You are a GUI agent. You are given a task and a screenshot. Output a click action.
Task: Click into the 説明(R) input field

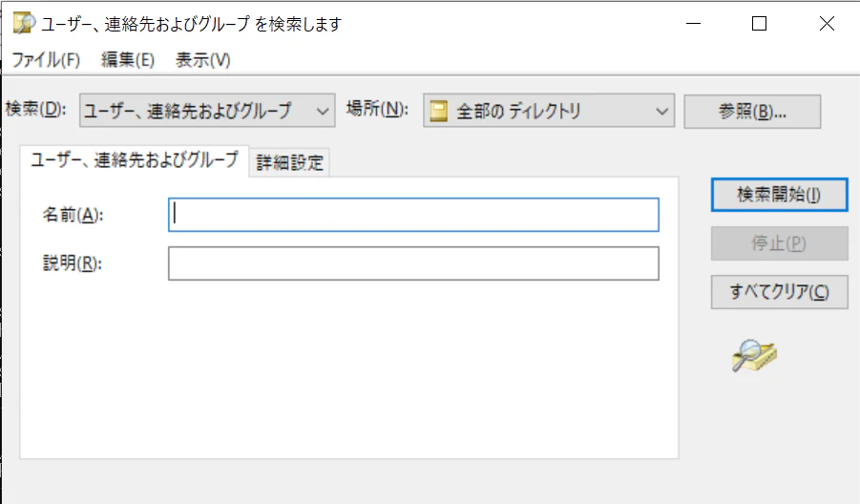click(413, 263)
